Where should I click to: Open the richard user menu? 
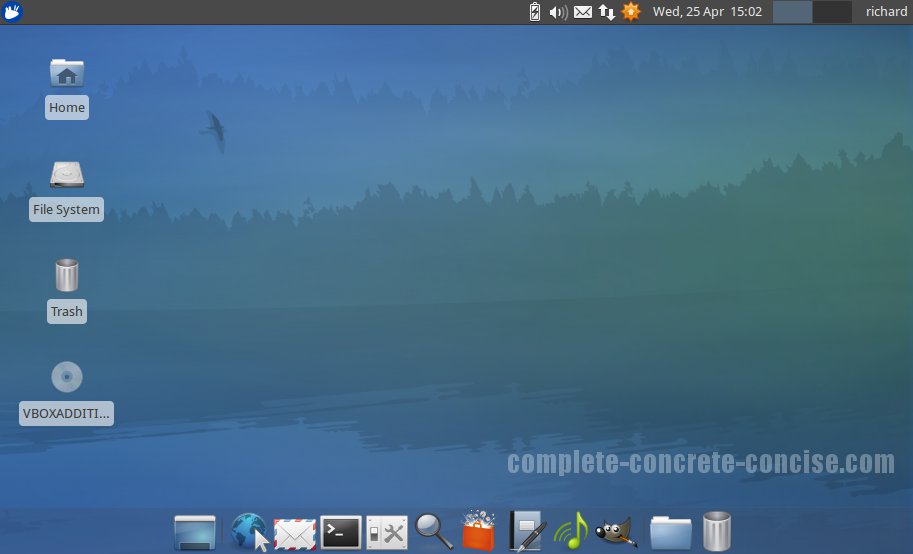pyautogui.click(x=886, y=12)
